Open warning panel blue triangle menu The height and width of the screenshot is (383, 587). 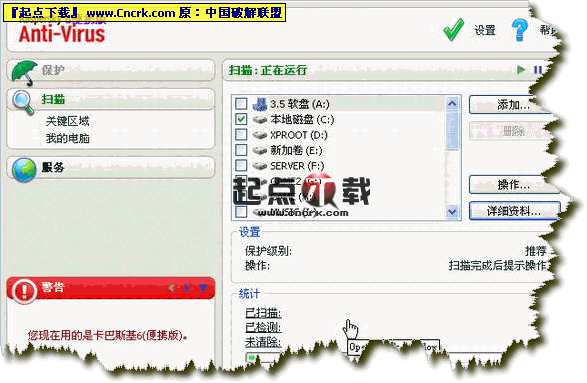tap(203, 288)
